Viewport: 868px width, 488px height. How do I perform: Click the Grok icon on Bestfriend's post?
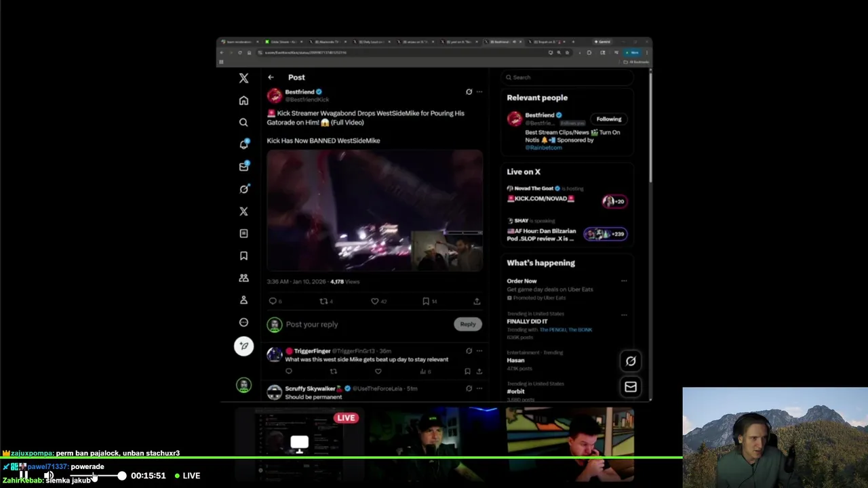coord(469,91)
